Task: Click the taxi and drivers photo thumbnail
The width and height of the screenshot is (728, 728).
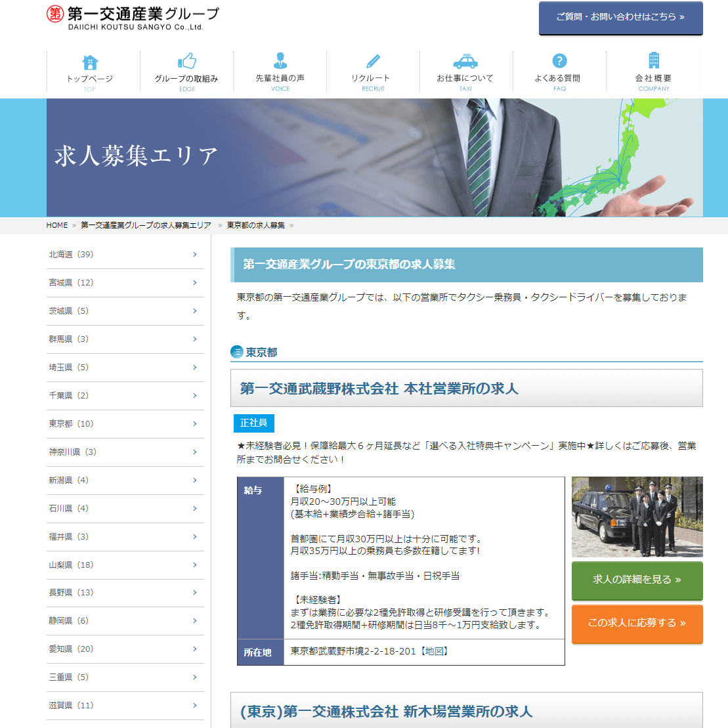Action: point(637,517)
